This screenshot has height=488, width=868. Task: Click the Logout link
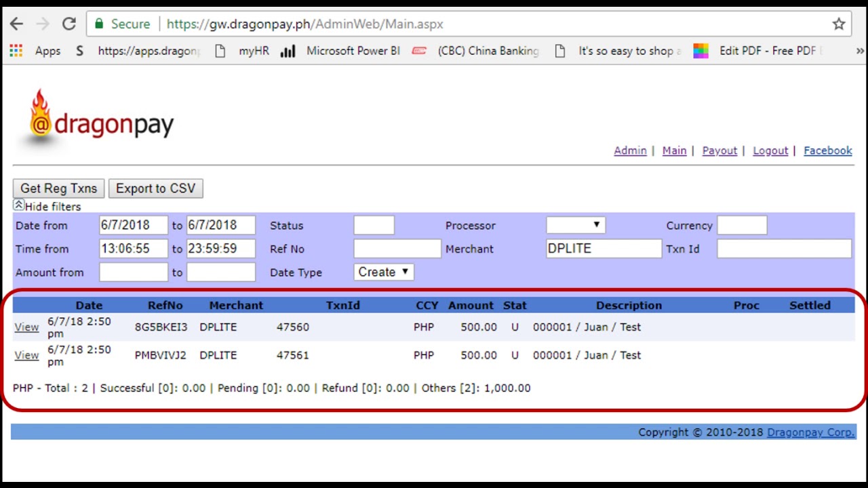pyautogui.click(x=770, y=150)
